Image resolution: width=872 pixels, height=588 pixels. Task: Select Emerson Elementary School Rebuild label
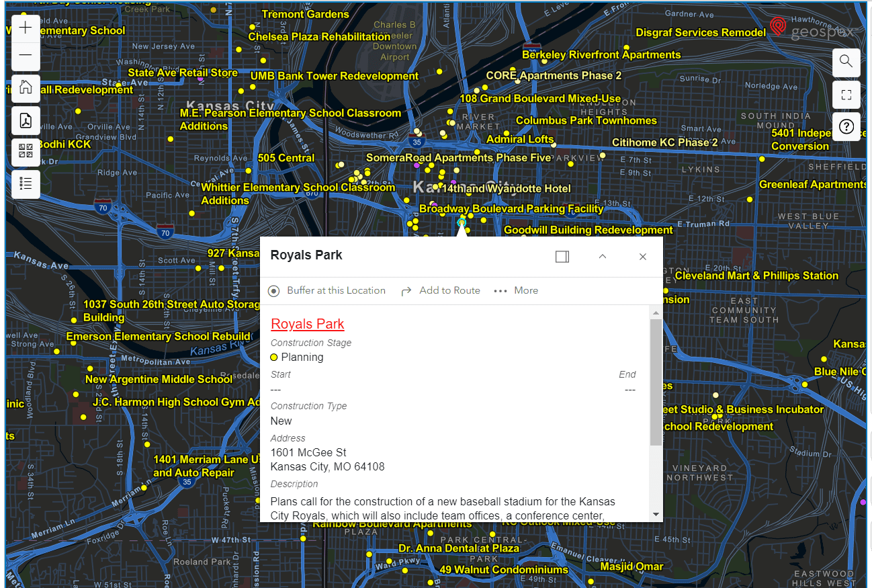(158, 336)
